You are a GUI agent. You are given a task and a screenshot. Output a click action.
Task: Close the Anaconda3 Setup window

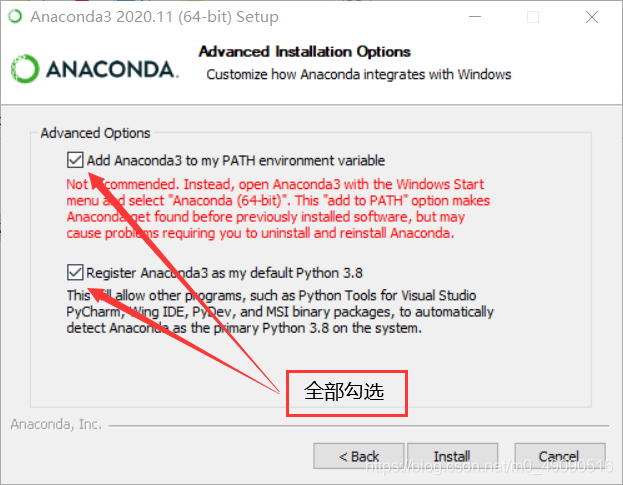point(592,17)
